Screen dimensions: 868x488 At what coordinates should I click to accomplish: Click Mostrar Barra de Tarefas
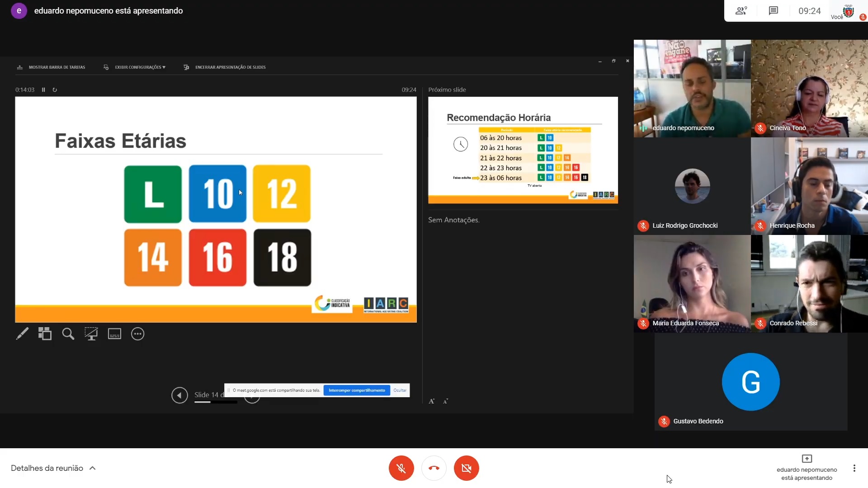point(57,67)
